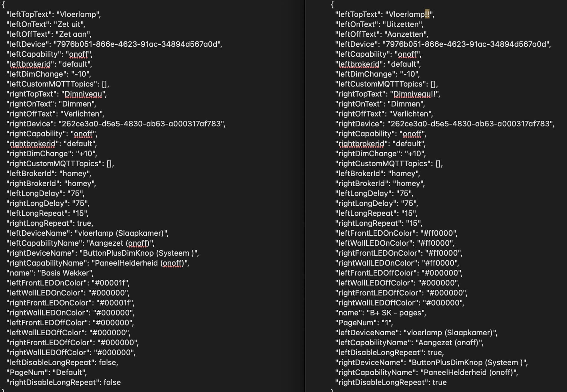Click the misspelled "onoff" leftCapability value, left pane
This screenshot has height=392, width=567.
point(79,54)
